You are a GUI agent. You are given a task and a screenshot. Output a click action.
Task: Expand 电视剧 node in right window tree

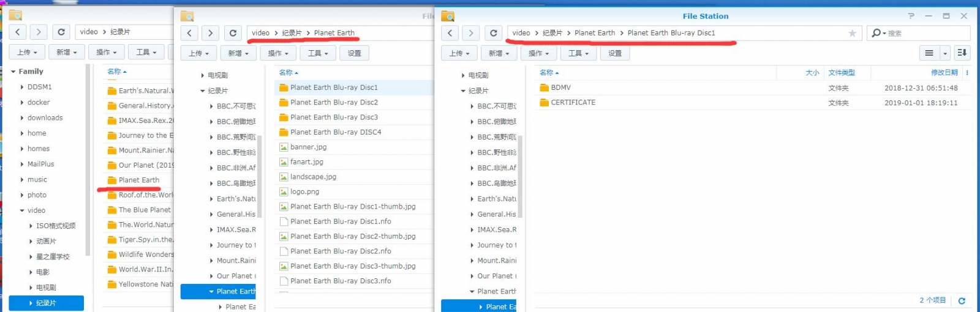[x=463, y=75]
